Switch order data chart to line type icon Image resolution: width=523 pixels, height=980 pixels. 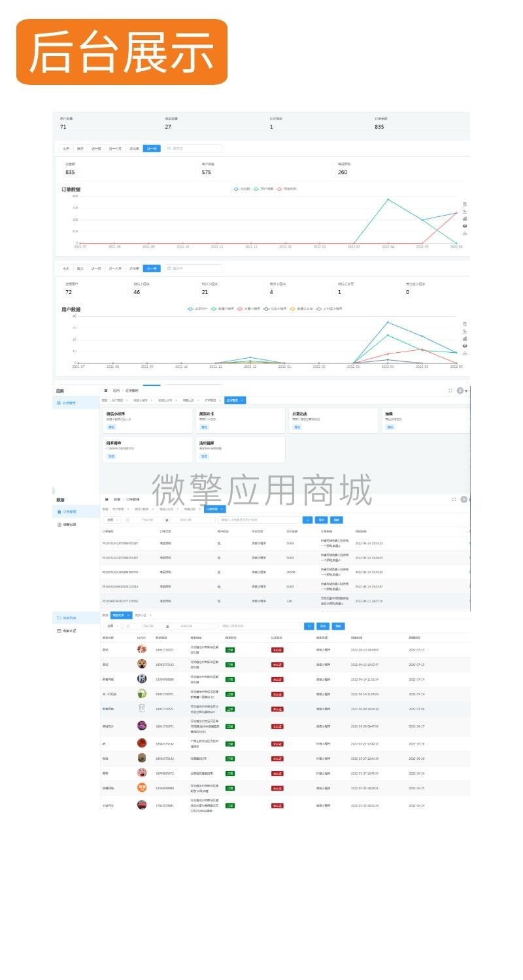pos(464,211)
